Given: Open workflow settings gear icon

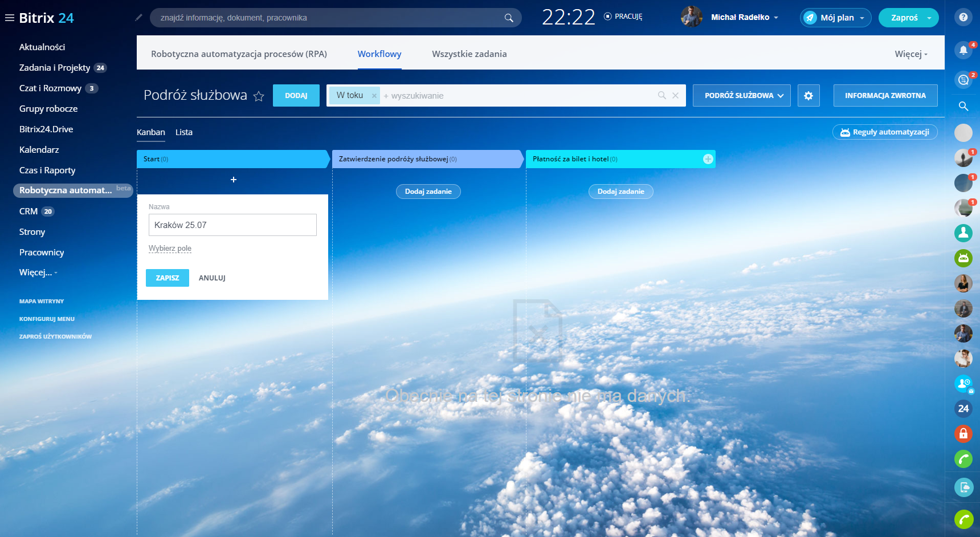Looking at the screenshot, I should click(808, 96).
